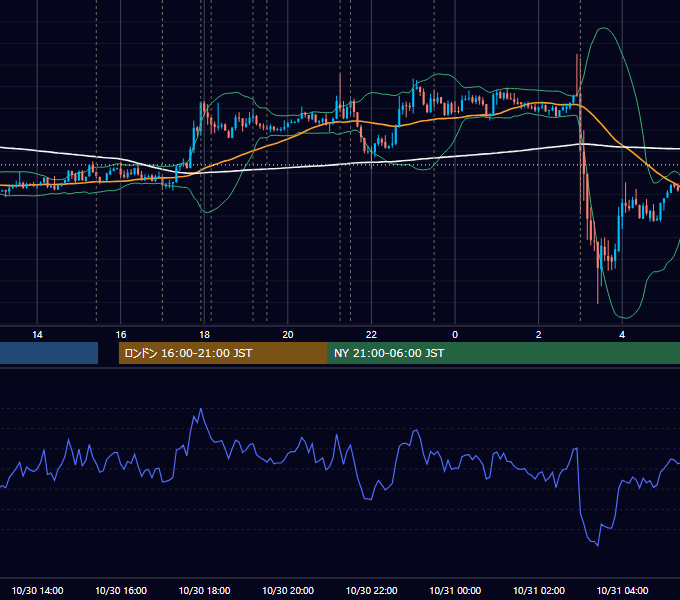Click the 10/30 20:00 date label

point(288,590)
